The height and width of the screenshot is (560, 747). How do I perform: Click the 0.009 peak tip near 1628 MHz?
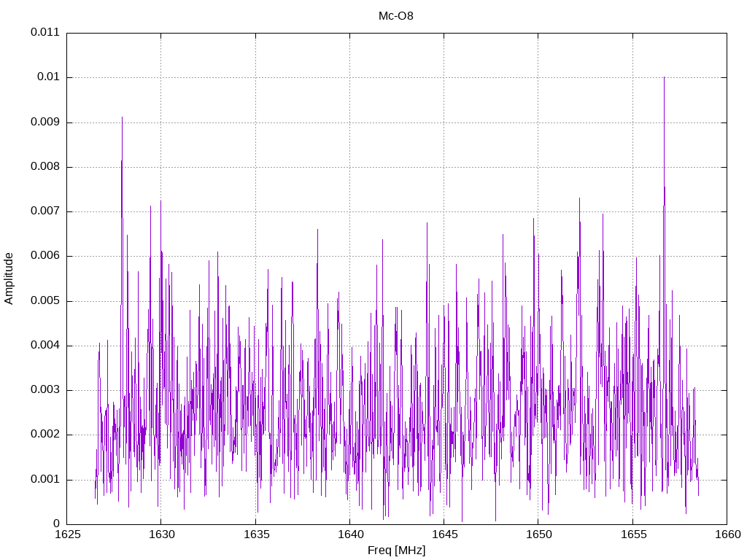point(122,117)
